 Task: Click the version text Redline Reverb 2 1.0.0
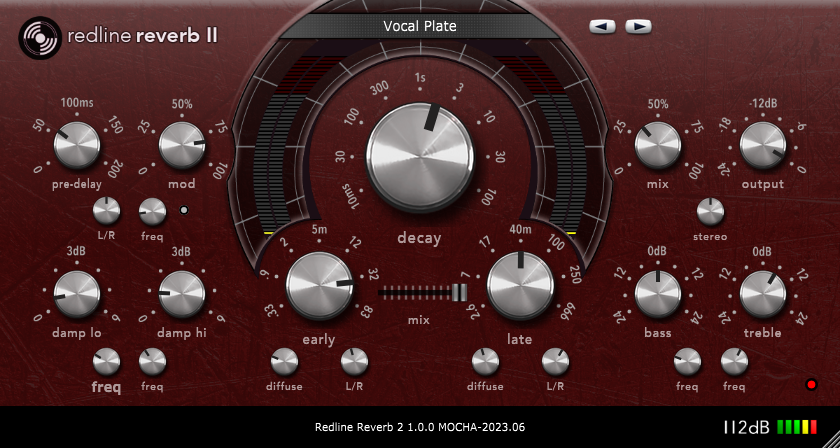click(420, 428)
